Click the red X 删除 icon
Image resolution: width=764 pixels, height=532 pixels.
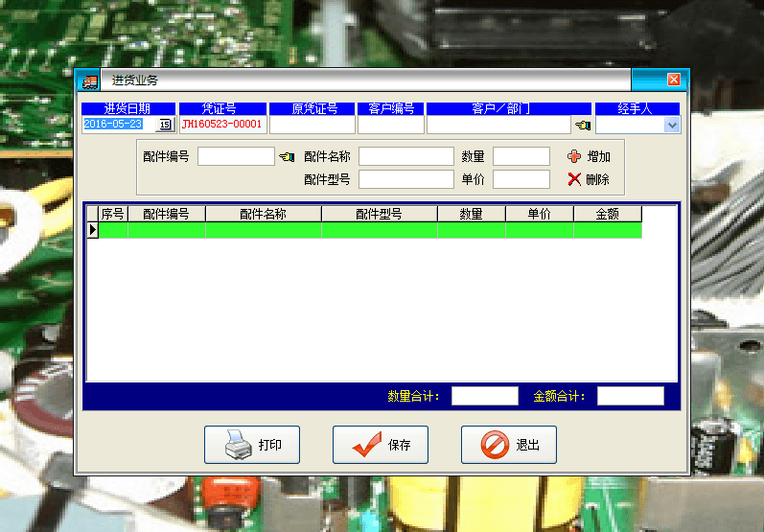pyautogui.click(x=574, y=179)
